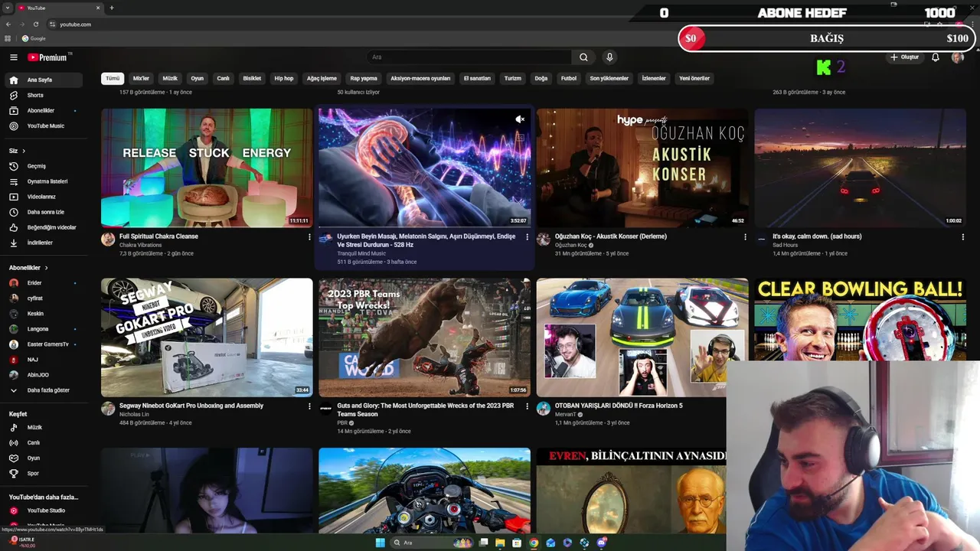The height and width of the screenshot is (551, 980).
Task: Open İndirilenler downloads
Action: coord(44,243)
